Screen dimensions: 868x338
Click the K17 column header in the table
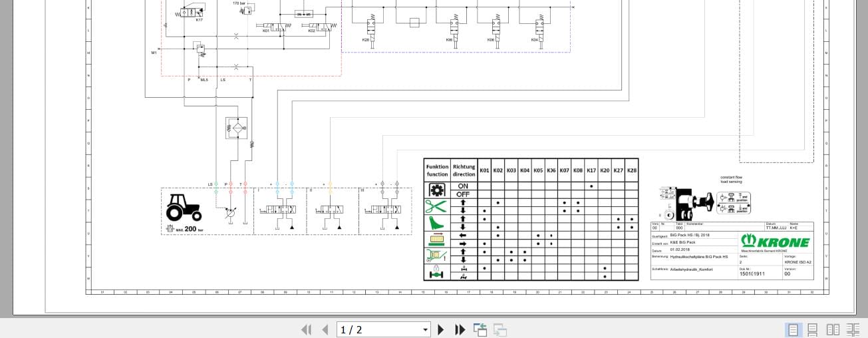591,170
